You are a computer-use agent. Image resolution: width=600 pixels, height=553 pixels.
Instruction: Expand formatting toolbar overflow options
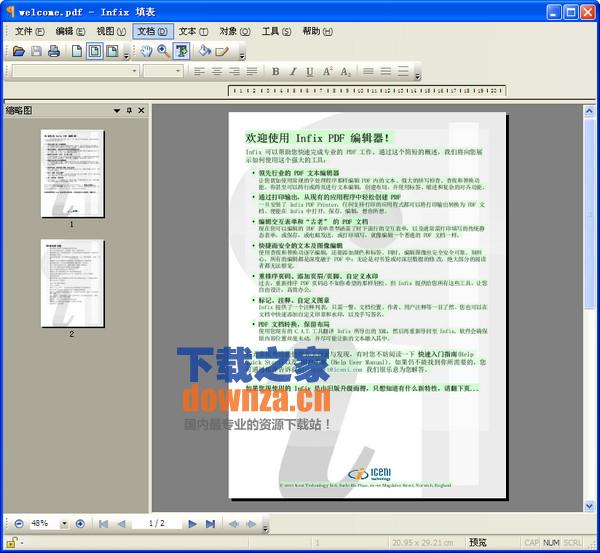[417, 76]
